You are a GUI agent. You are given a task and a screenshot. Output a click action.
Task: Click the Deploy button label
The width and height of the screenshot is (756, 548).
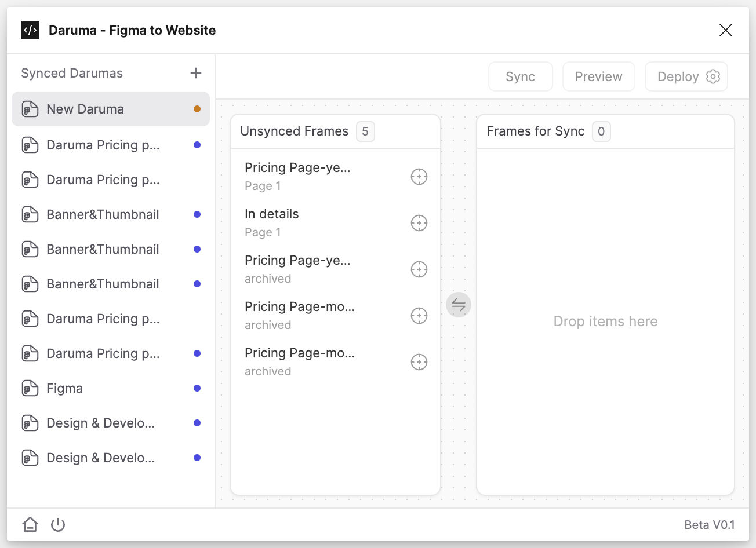(678, 76)
